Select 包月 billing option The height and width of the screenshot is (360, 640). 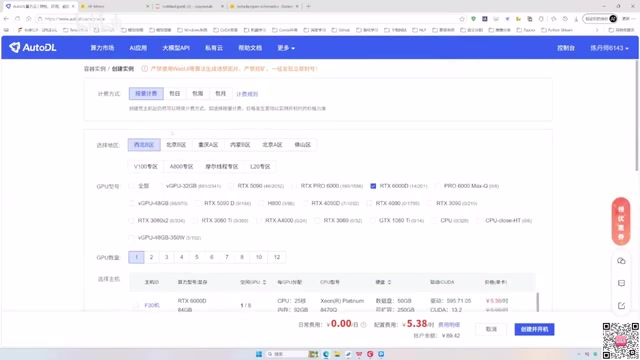[x=220, y=93]
